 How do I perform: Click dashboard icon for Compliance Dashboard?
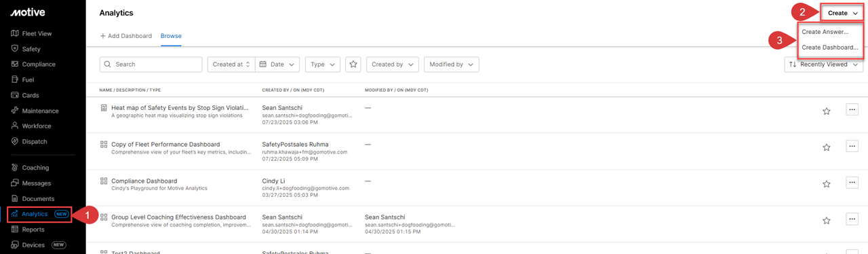pyautogui.click(x=104, y=181)
